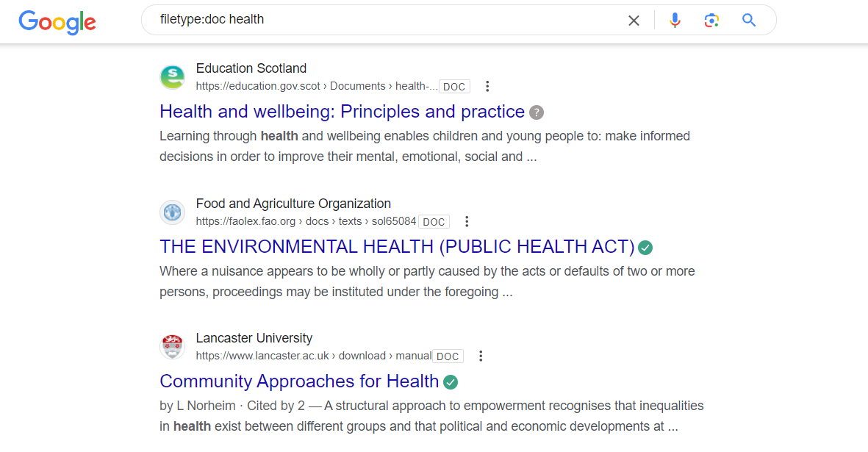Open Health and wellbeing: Principles and practice
The image size is (868, 452).
(x=342, y=111)
